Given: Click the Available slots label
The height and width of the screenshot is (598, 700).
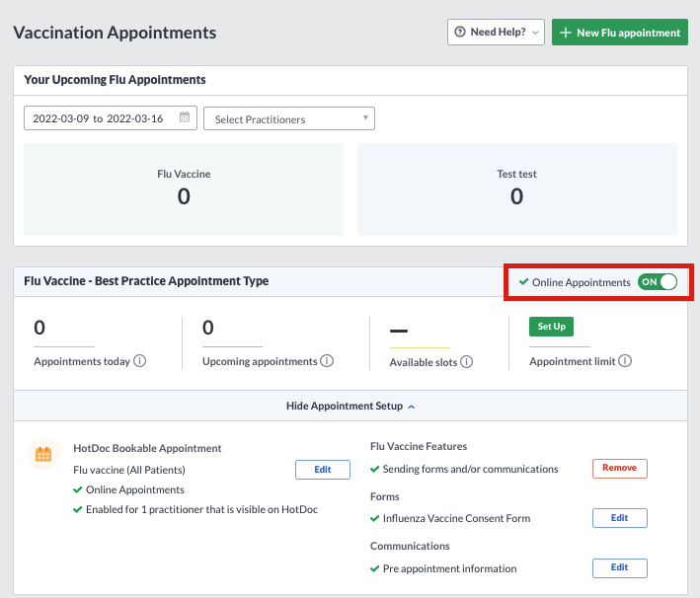Looking at the screenshot, I should click(424, 362).
